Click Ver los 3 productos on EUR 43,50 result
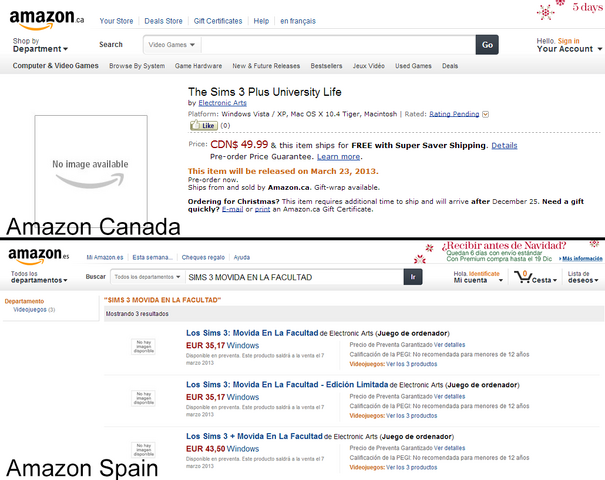 tap(412, 467)
